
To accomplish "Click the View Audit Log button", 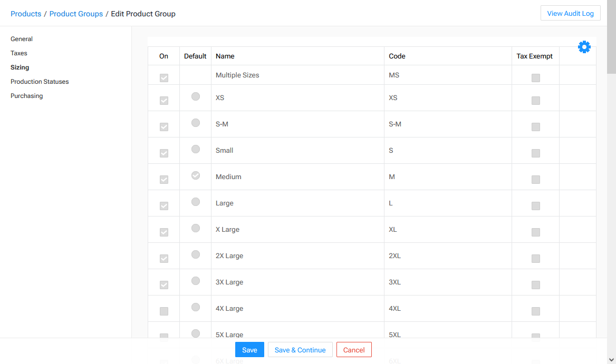I will (x=570, y=13).
